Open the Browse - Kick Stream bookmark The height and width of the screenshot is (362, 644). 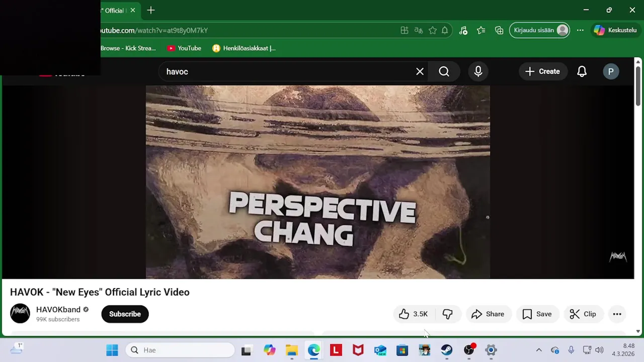coord(128,48)
